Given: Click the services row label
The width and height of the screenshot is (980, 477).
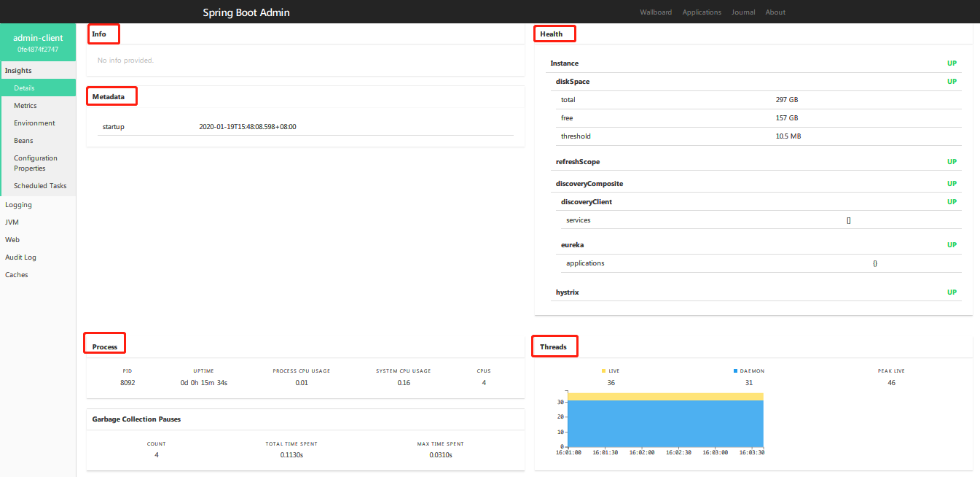Looking at the screenshot, I should 578,220.
